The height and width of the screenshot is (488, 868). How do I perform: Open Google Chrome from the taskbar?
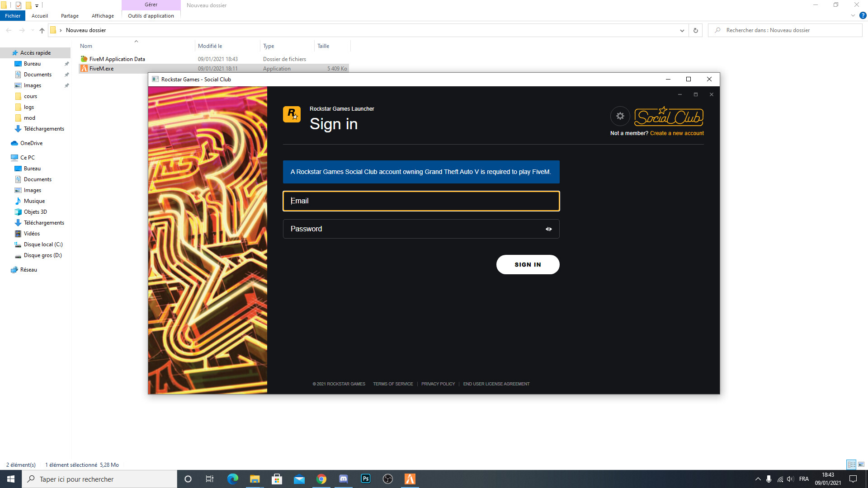click(321, 479)
